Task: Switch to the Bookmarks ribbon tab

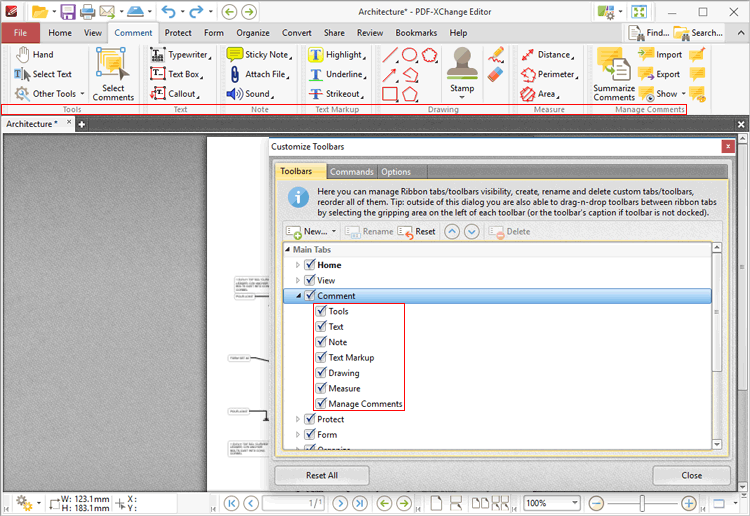Action: (416, 33)
